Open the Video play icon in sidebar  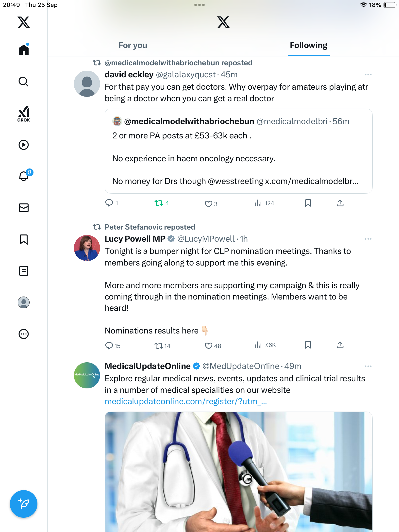(x=24, y=145)
